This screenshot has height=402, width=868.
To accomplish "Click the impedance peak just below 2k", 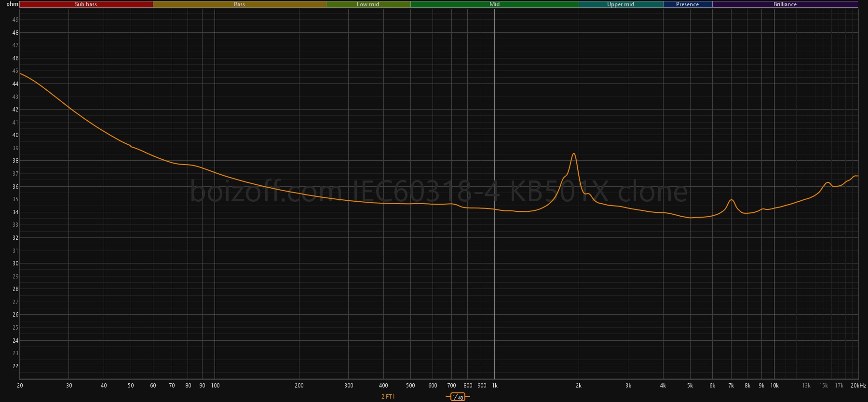I will coord(573,154).
